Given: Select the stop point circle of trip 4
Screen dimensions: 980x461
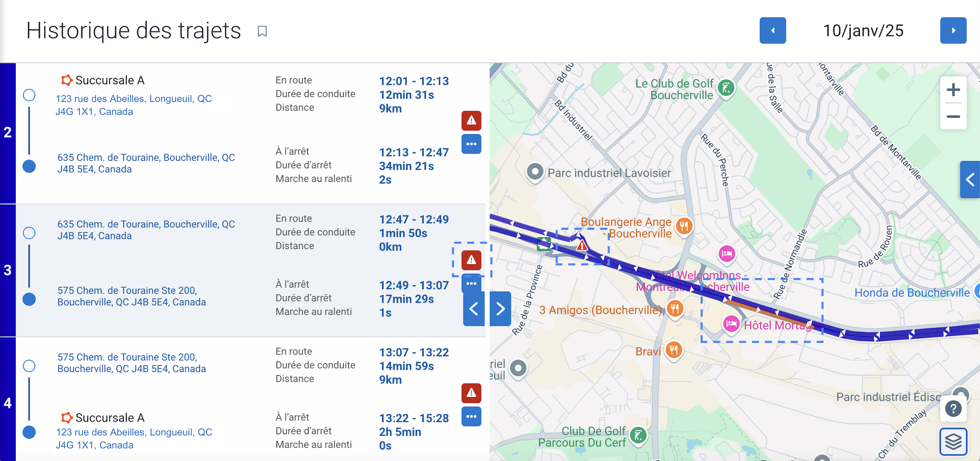Looking at the screenshot, I should [29, 432].
